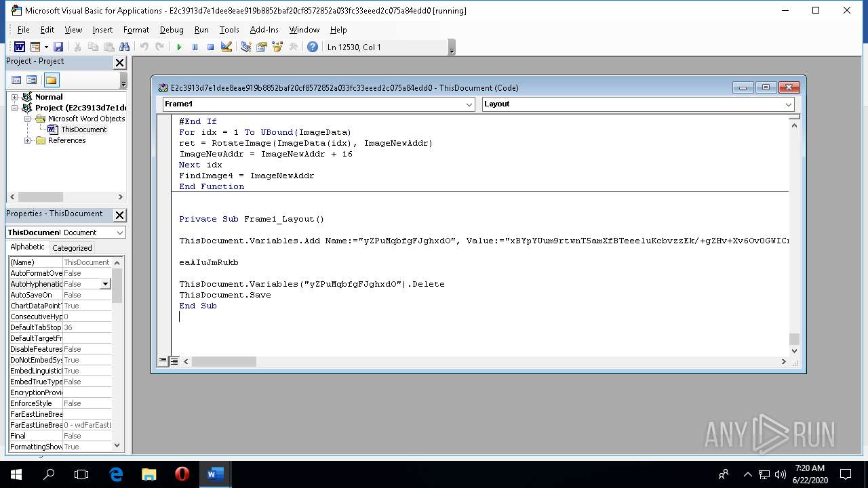Close the Project Explorer panel

pos(119,62)
